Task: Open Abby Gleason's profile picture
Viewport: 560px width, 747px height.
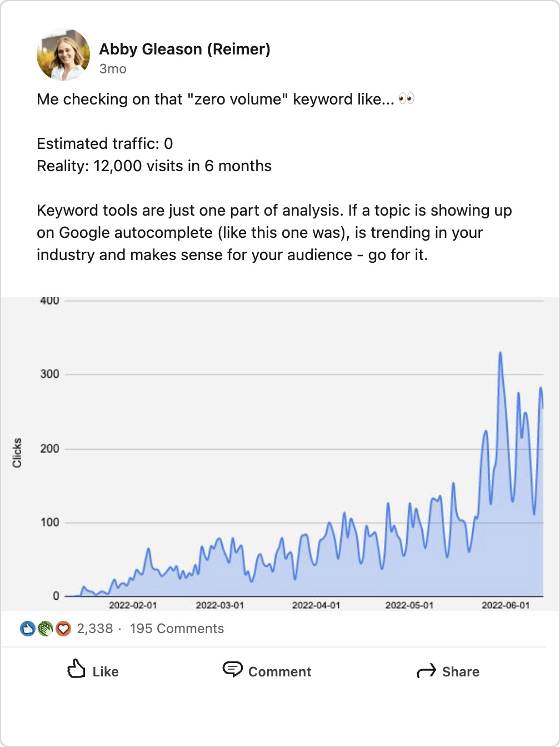Action: tap(63, 54)
